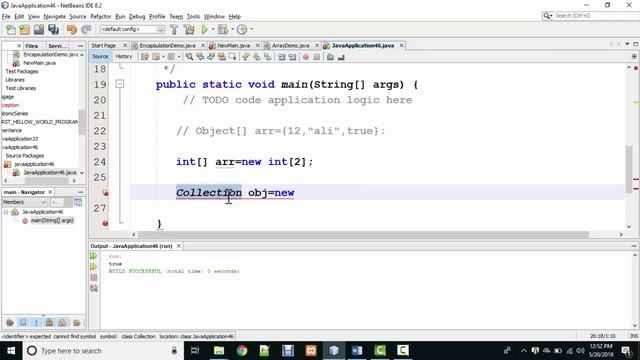Click the error marker beside closing brace
This screenshot has width=640, height=360.
pos(105,223)
